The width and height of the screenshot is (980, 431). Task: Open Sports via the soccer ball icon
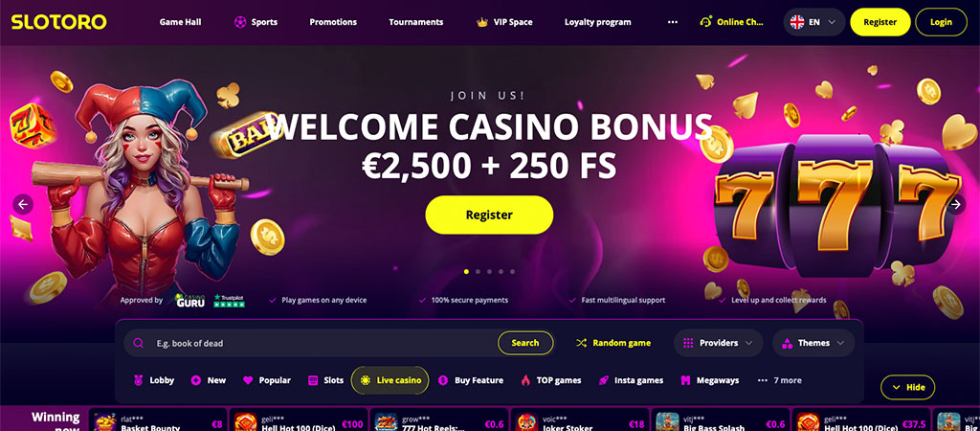240,22
